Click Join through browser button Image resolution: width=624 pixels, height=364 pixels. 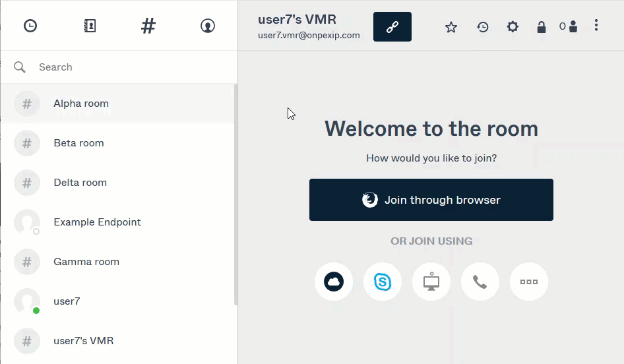(x=431, y=200)
